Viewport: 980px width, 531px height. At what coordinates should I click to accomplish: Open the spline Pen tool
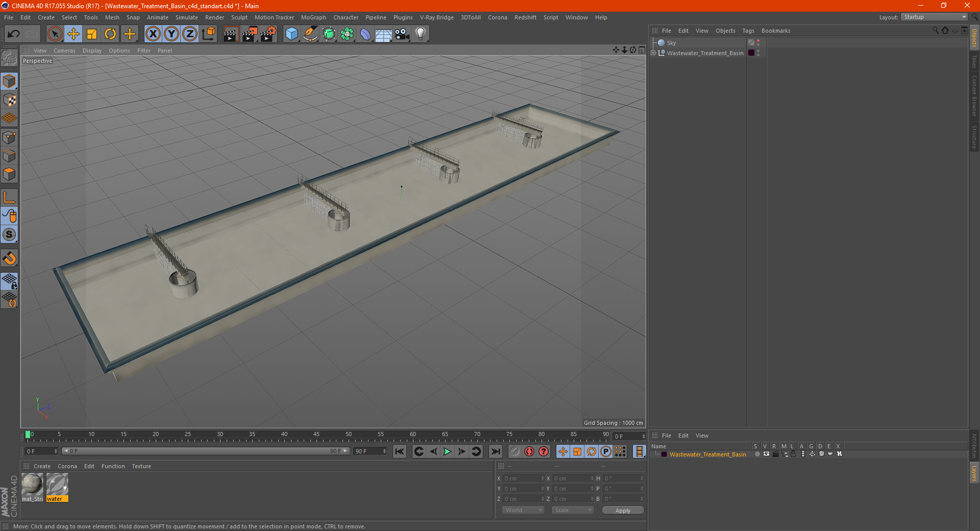pos(310,34)
